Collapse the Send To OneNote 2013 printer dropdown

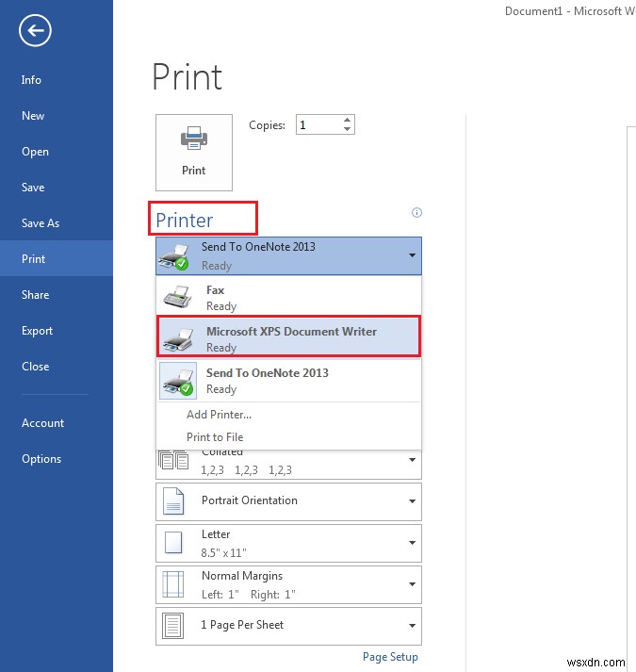click(288, 255)
